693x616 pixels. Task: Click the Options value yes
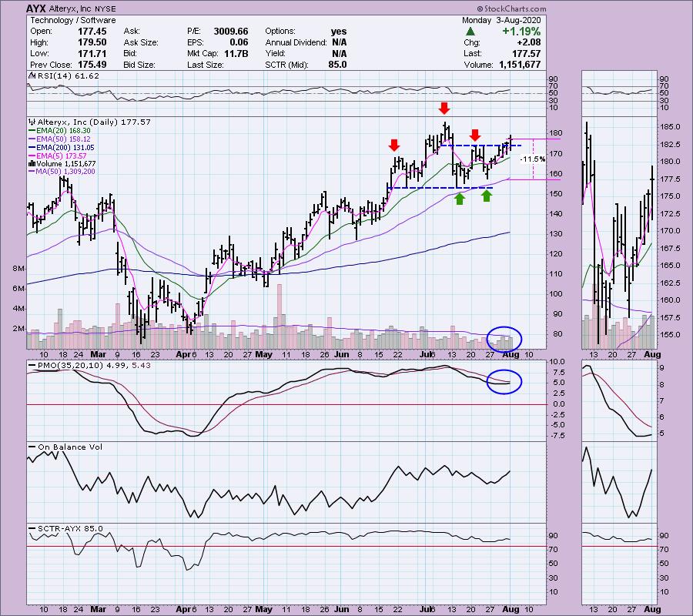pyautogui.click(x=339, y=32)
